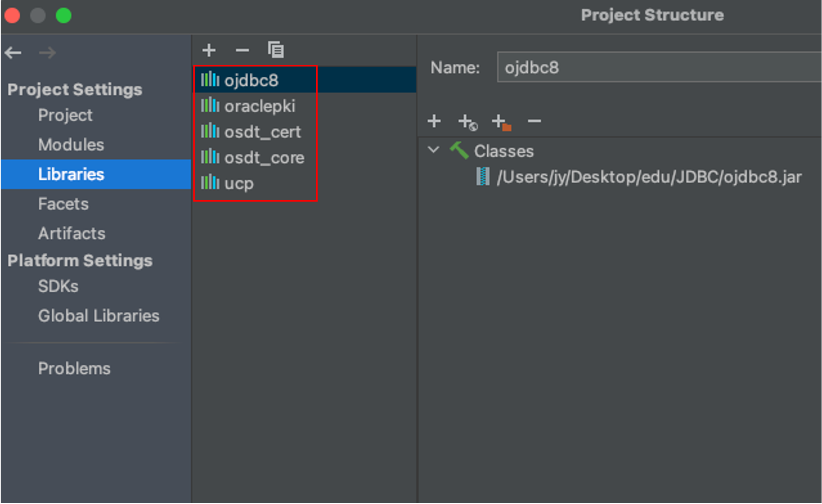Click the forward navigation arrow

click(47, 53)
